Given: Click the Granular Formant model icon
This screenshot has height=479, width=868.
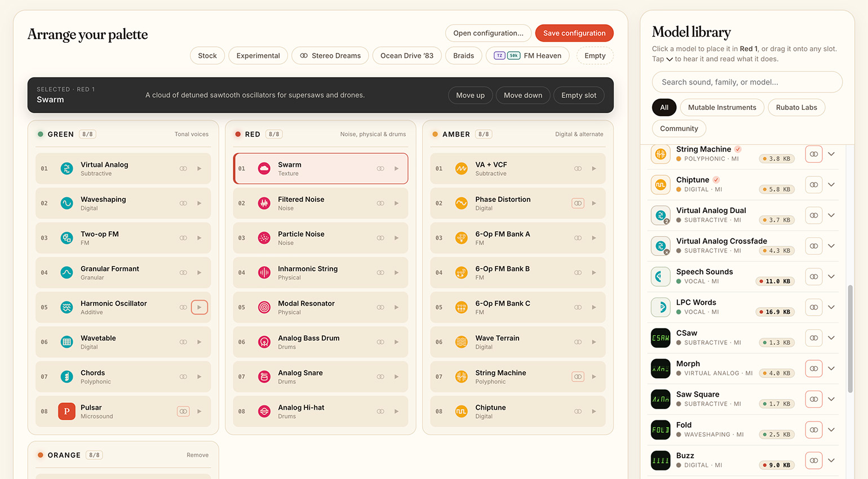Looking at the screenshot, I should (67, 273).
